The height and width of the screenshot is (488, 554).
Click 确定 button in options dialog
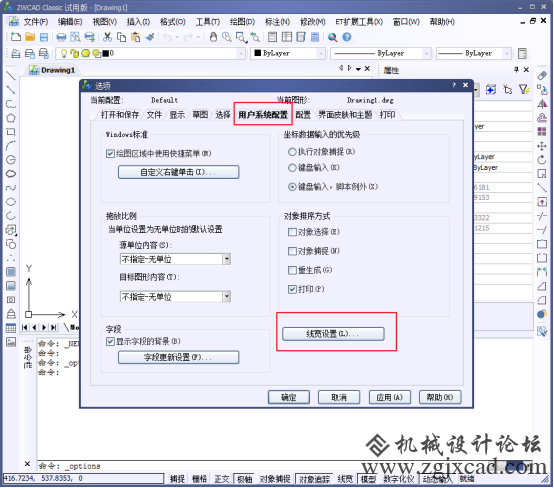coord(289,397)
